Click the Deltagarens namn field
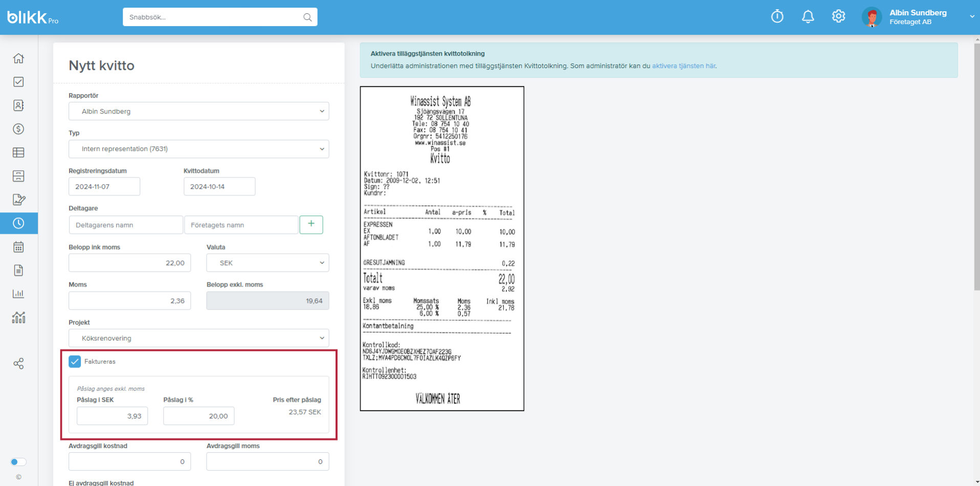 pyautogui.click(x=126, y=225)
